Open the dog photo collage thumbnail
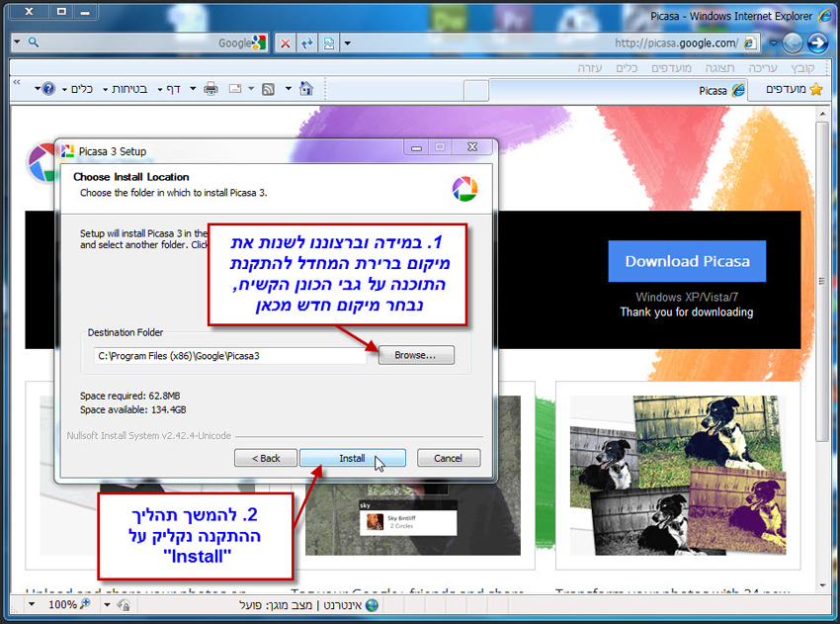The height and width of the screenshot is (624, 840). pyautogui.click(x=678, y=476)
